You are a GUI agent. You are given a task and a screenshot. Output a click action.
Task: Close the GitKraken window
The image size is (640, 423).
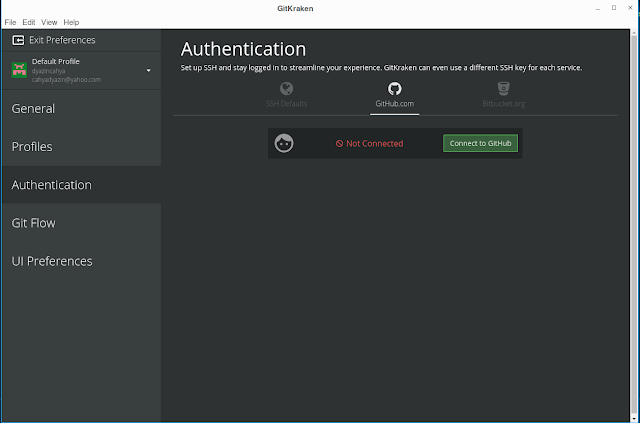coord(630,8)
